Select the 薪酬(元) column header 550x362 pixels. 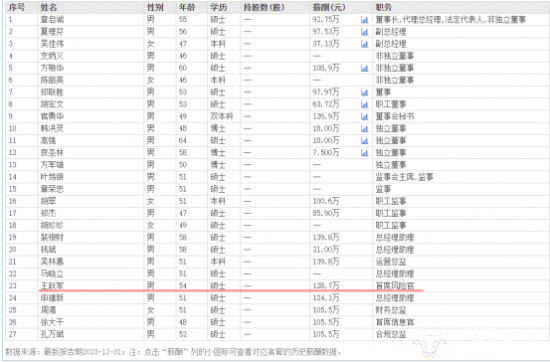click(329, 7)
